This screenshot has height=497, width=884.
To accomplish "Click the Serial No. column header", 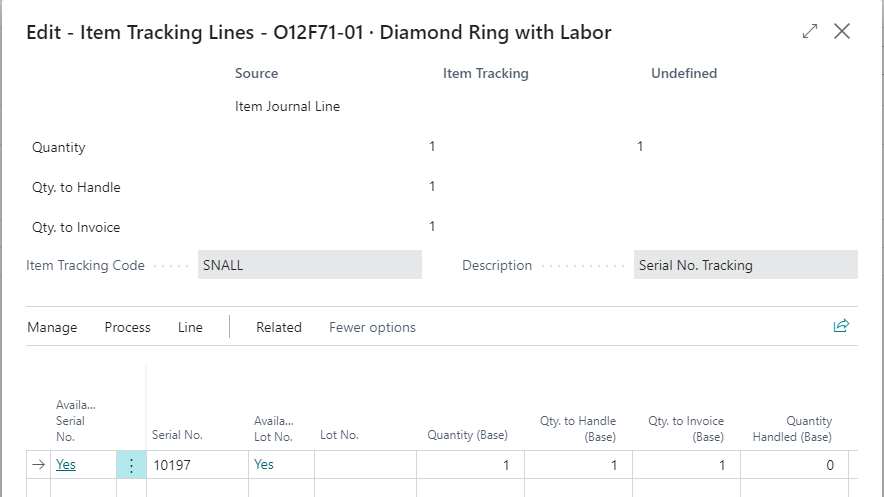I will click(x=177, y=435).
